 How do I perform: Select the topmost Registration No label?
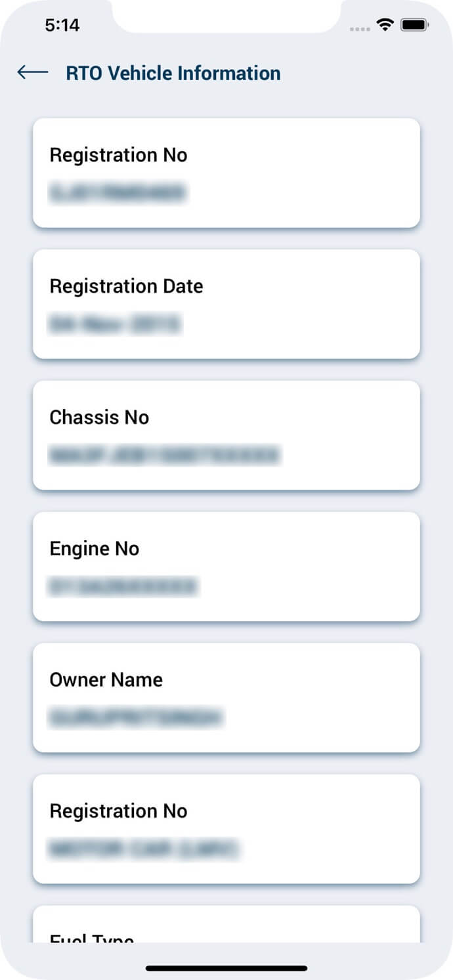tap(118, 155)
